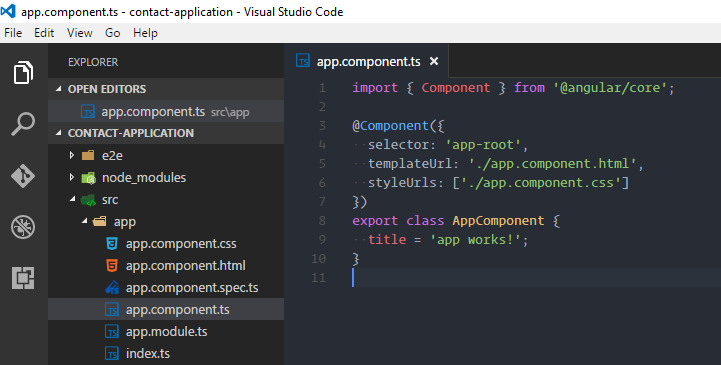This screenshot has height=365, width=721.
Task: Open the Go menu
Action: tap(113, 33)
